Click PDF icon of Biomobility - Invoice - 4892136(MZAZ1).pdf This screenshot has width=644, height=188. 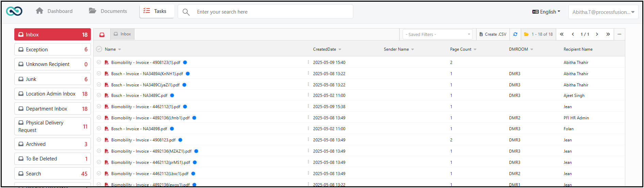[107, 151]
